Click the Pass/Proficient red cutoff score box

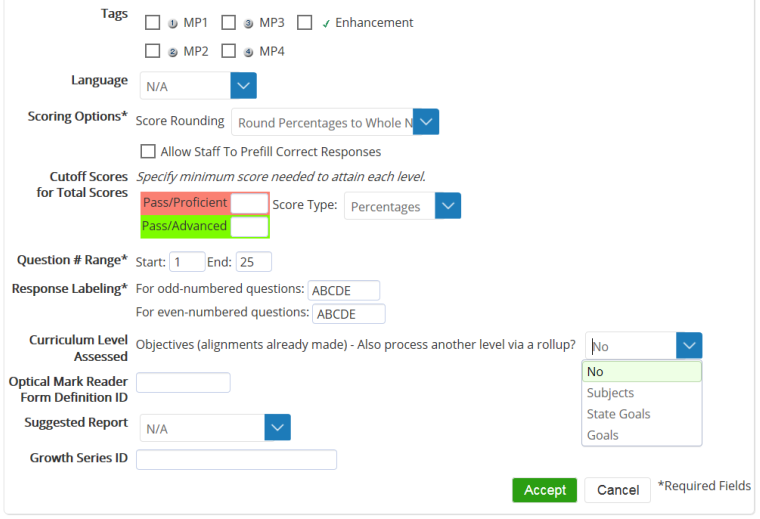250,203
